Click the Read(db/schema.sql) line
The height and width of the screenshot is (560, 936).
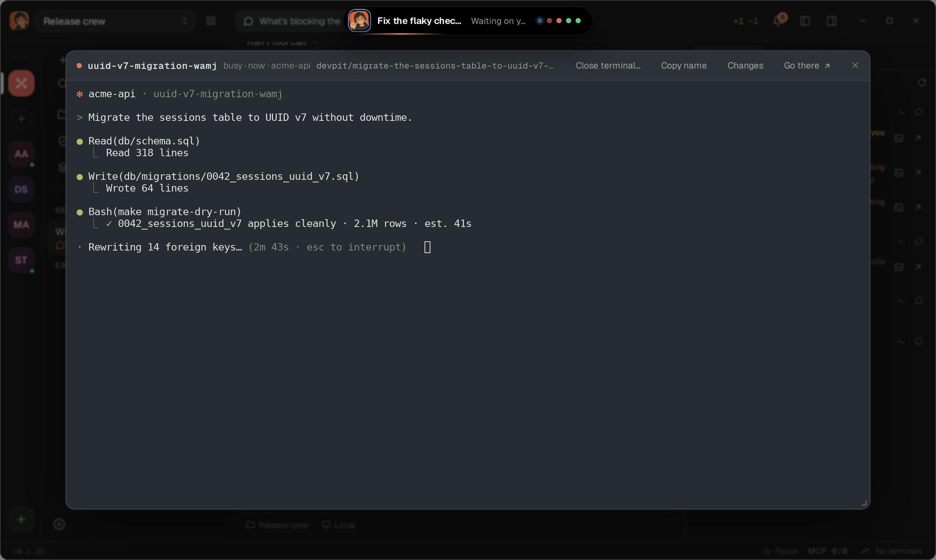[x=144, y=141]
